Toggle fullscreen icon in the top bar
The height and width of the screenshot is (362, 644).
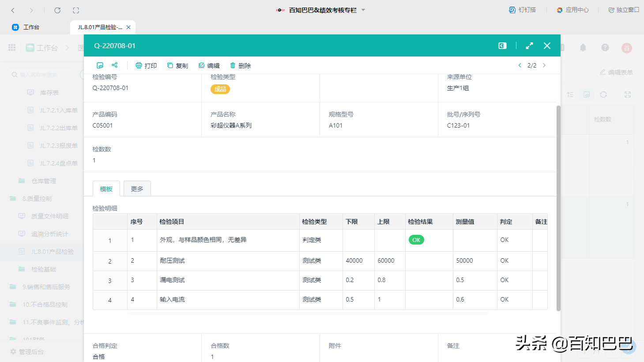tap(76, 10)
